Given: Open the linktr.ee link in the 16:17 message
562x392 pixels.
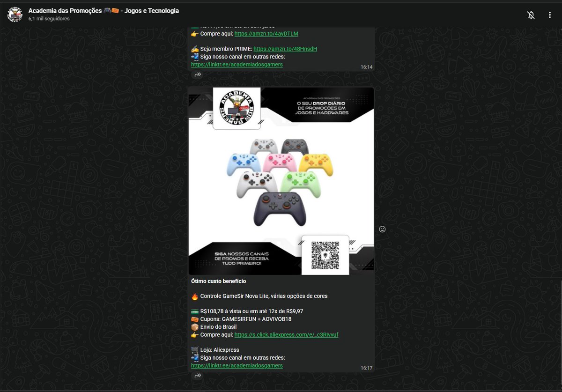Looking at the screenshot, I should (x=237, y=365).
